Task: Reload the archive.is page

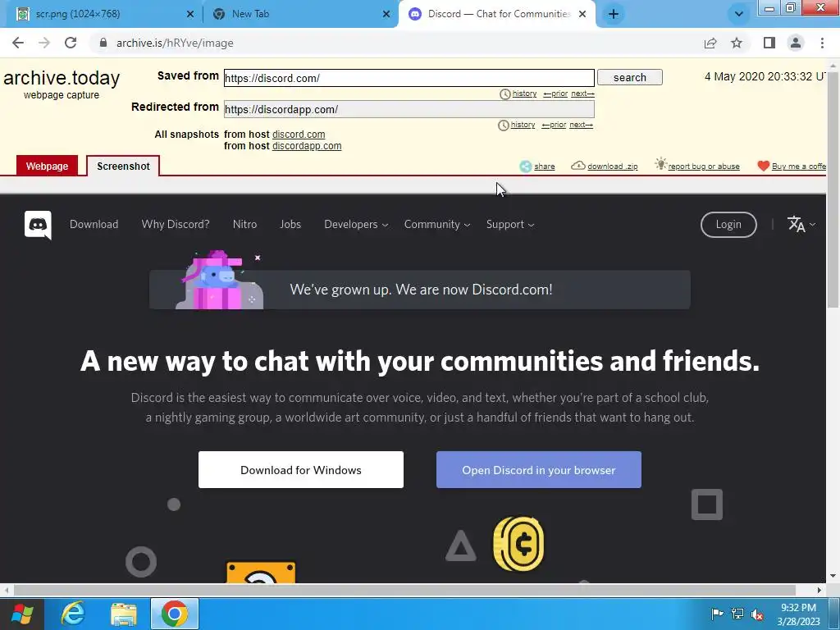Action: click(x=71, y=43)
